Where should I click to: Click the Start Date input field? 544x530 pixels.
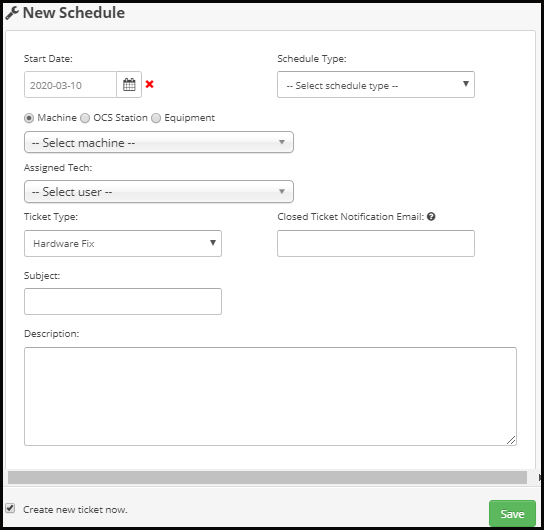[70, 85]
